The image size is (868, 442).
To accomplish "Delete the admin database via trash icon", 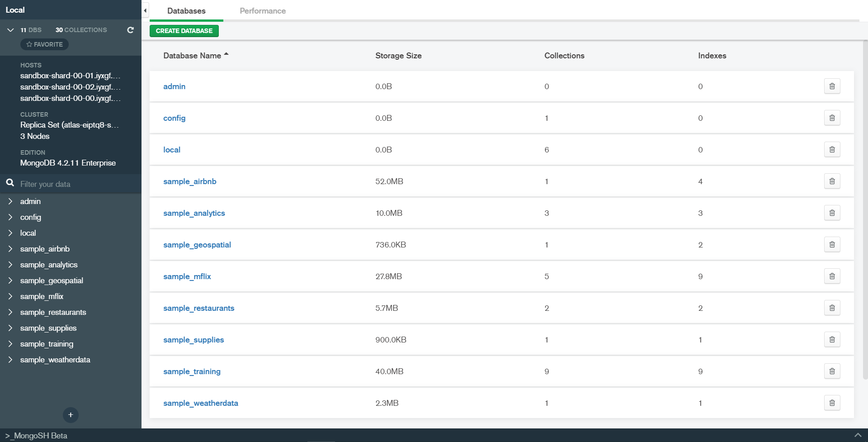I will (x=832, y=86).
